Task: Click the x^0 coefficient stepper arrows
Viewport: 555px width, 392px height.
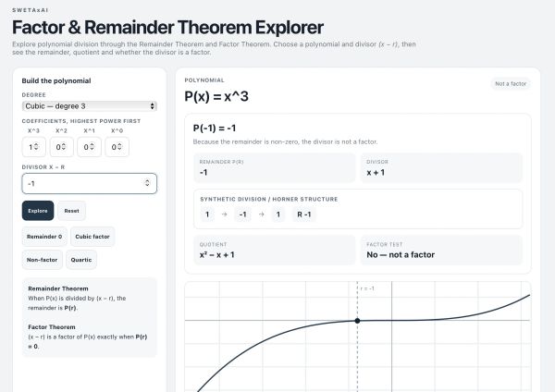Action: [x=119, y=146]
